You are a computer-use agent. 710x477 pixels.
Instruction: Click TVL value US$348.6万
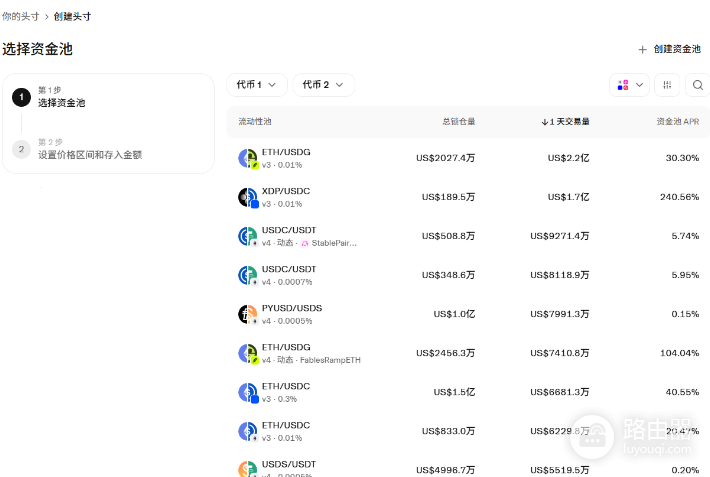[x=448, y=275]
